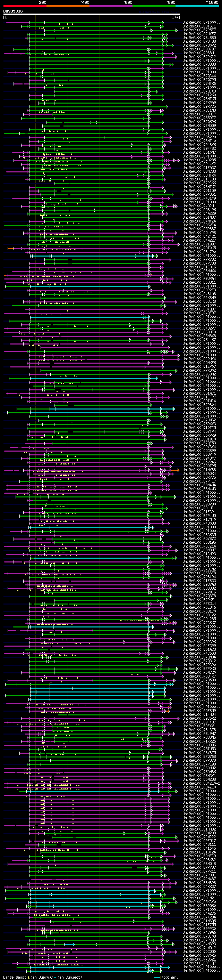Click the Large gaps legend text
Viewport: 222px width, 980px height.
[x=43, y=977]
